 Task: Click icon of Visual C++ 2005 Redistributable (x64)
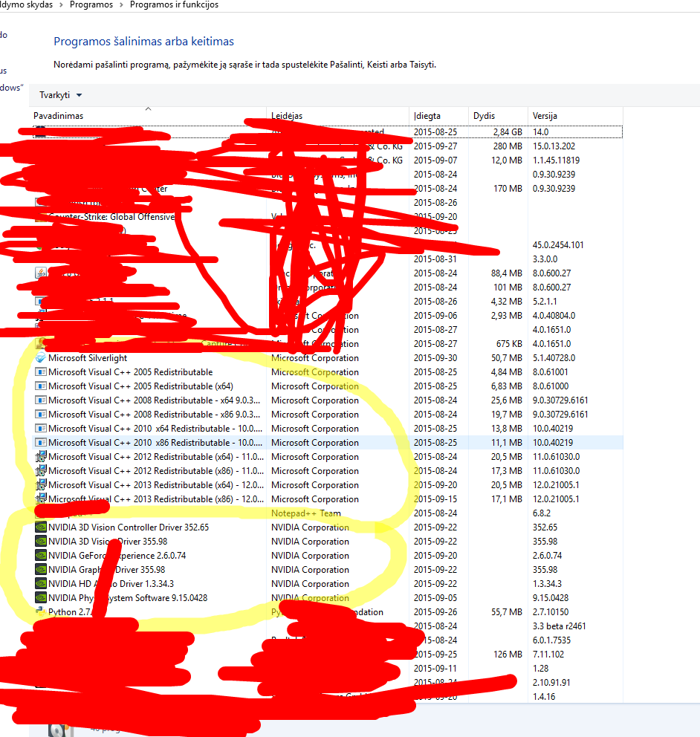click(x=41, y=386)
